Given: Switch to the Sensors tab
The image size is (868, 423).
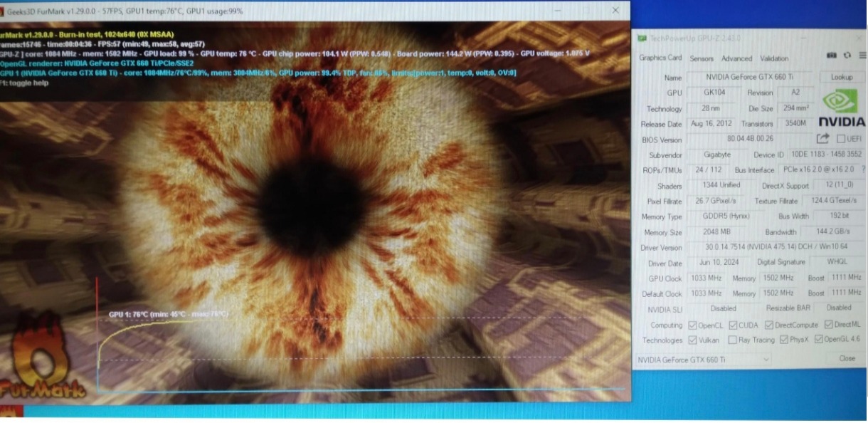Looking at the screenshot, I should pos(702,58).
